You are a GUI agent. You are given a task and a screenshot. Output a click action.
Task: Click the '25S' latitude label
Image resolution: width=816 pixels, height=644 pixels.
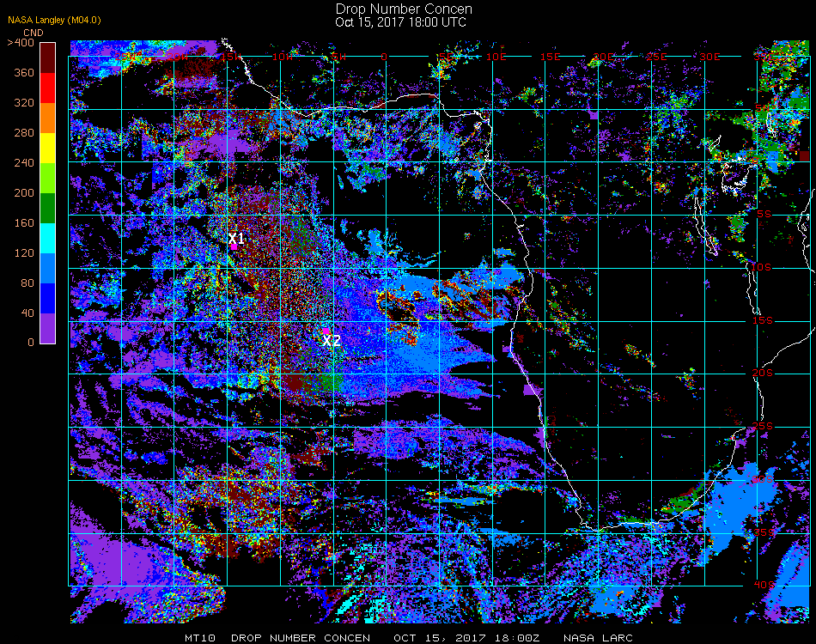(763, 427)
